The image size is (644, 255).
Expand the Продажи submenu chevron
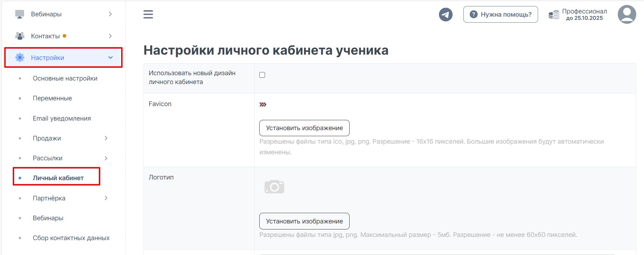pos(106,138)
